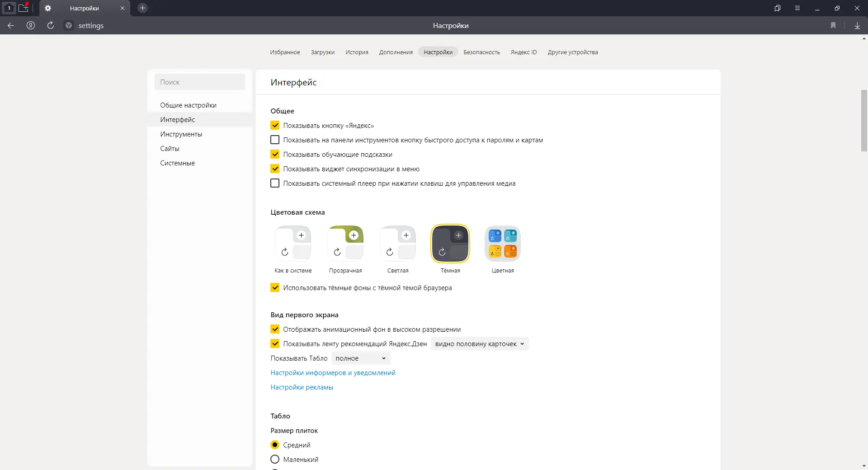The height and width of the screenshot is (470, 868).
Task: Open a new tab with plus button
Action: pos(142,8)
